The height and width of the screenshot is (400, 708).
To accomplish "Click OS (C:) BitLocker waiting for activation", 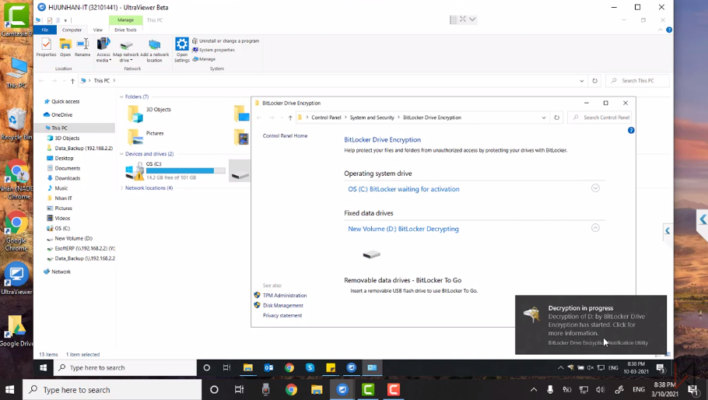I will [x=403, y=189].
